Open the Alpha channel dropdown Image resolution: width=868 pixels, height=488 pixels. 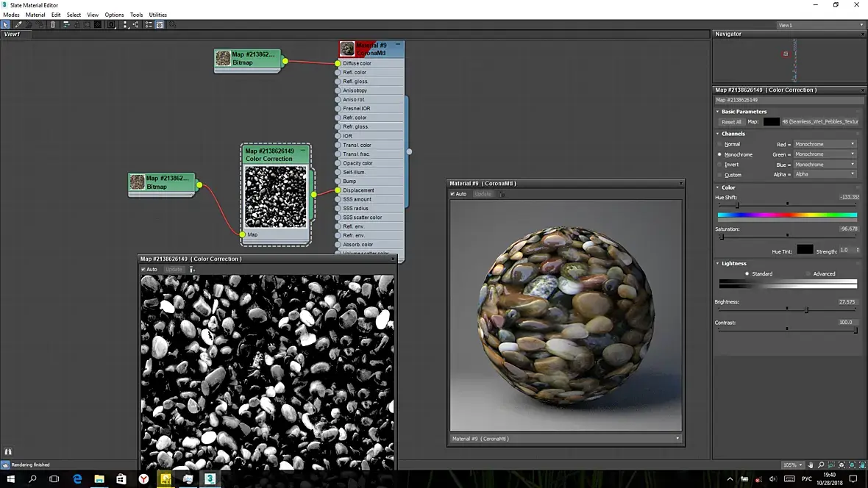pyautogui.click(x=825, y=174)
